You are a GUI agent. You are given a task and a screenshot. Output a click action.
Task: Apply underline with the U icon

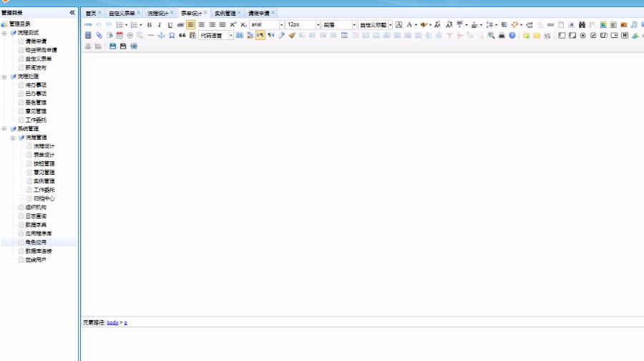pos(170,24)
